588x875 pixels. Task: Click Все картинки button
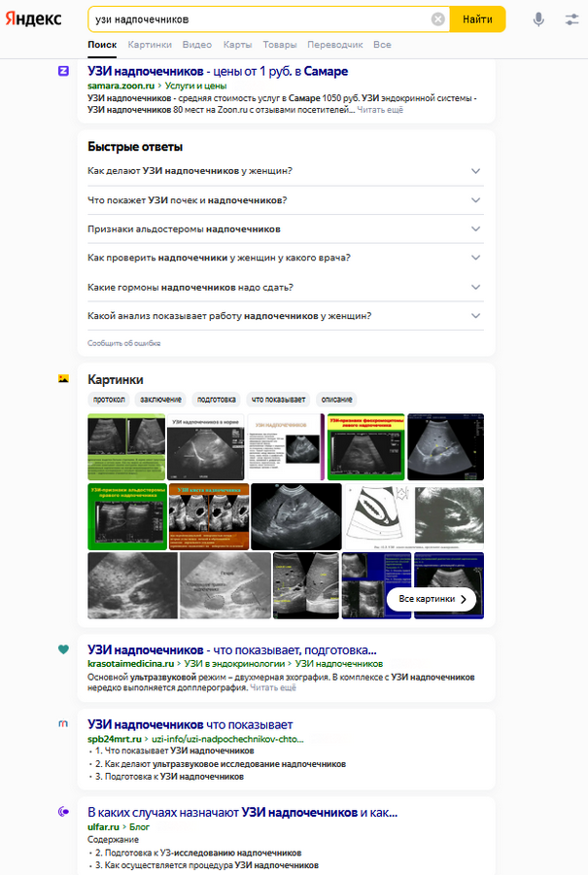(x=432, y=599)
